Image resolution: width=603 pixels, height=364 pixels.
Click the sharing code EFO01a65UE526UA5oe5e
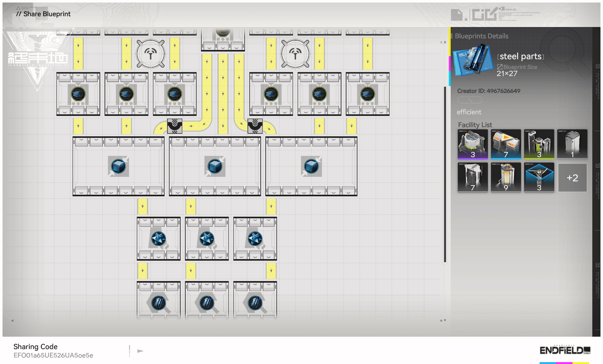coord(53,355)
